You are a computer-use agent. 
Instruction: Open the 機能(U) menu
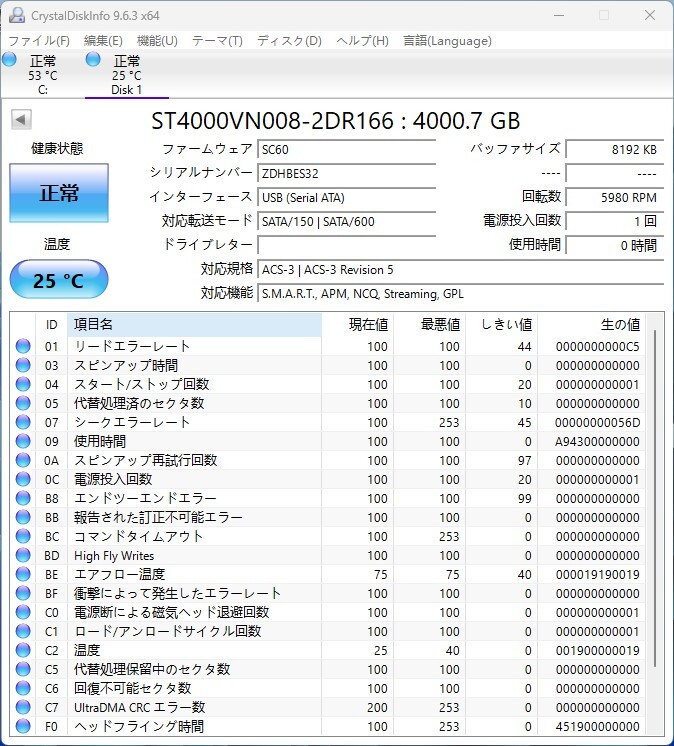pyautogui.click(x=157, y=41)
